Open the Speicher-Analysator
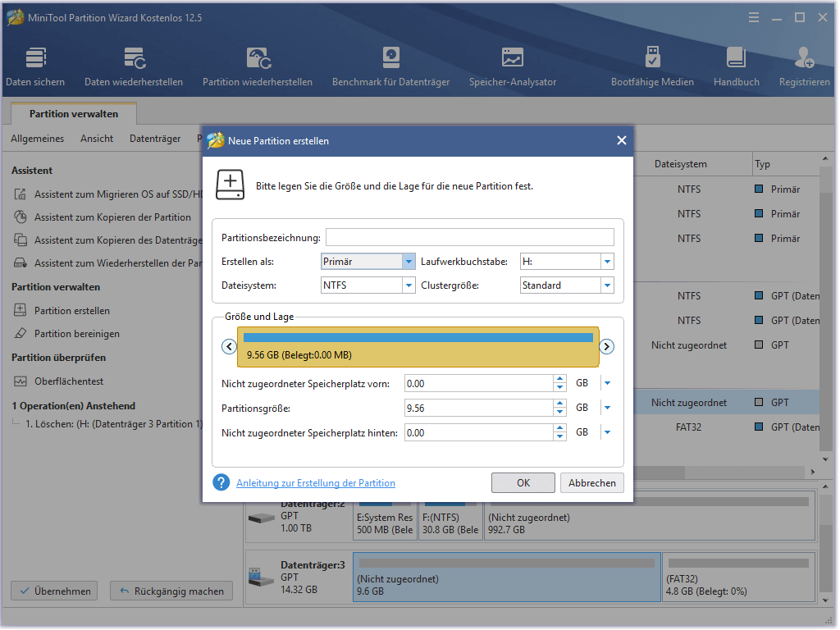This screenshot has width=840, height=630. (x=512, y=66)
